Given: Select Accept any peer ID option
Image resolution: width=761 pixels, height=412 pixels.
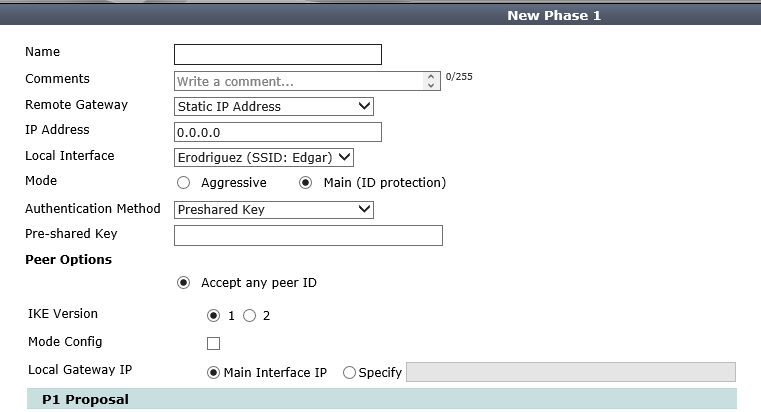Looking at the screenshot, I should point(183,283).
